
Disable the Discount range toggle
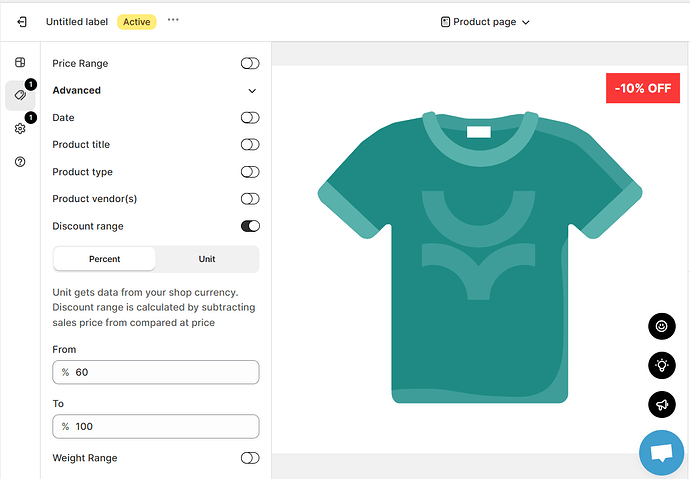click(250, 226)
